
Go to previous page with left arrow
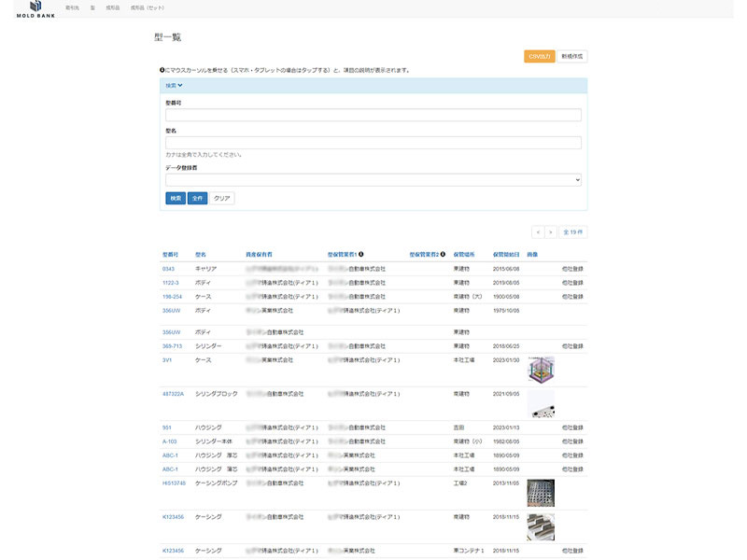tap(538, 231)
